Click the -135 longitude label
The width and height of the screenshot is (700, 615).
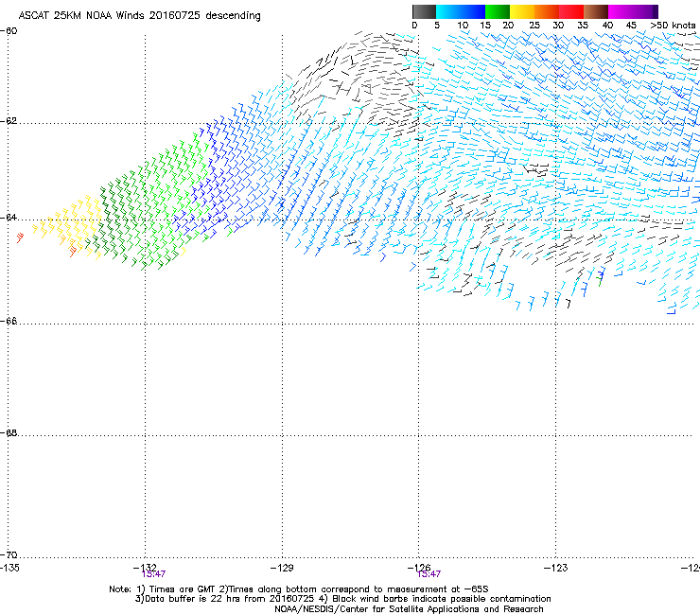[9, 568]
